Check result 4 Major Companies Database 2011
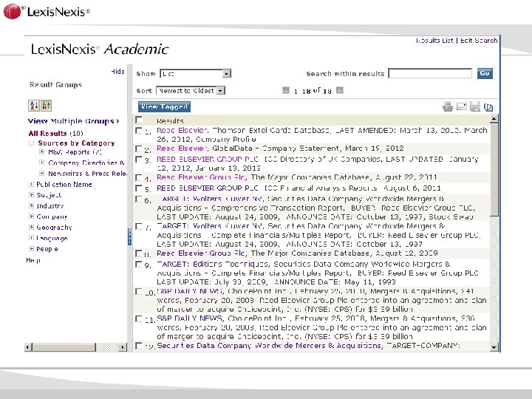532x399 pixels. [x=138, y=177]
